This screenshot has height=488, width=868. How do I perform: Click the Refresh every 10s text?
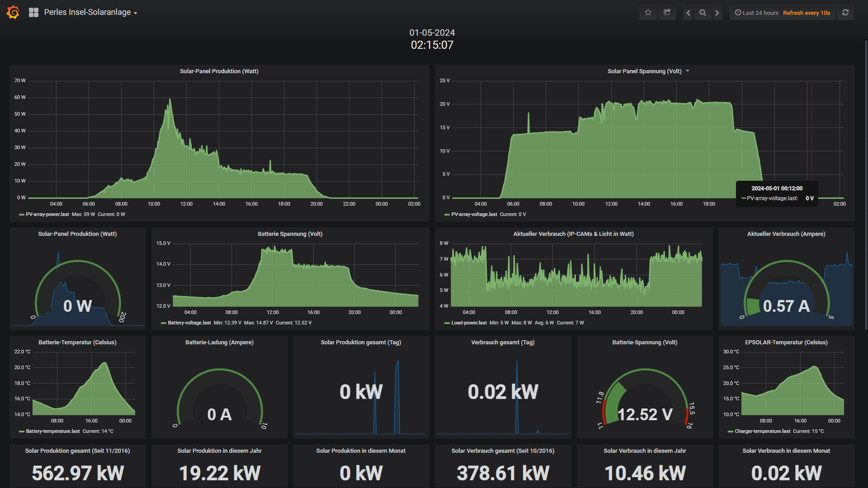(806, 13)
